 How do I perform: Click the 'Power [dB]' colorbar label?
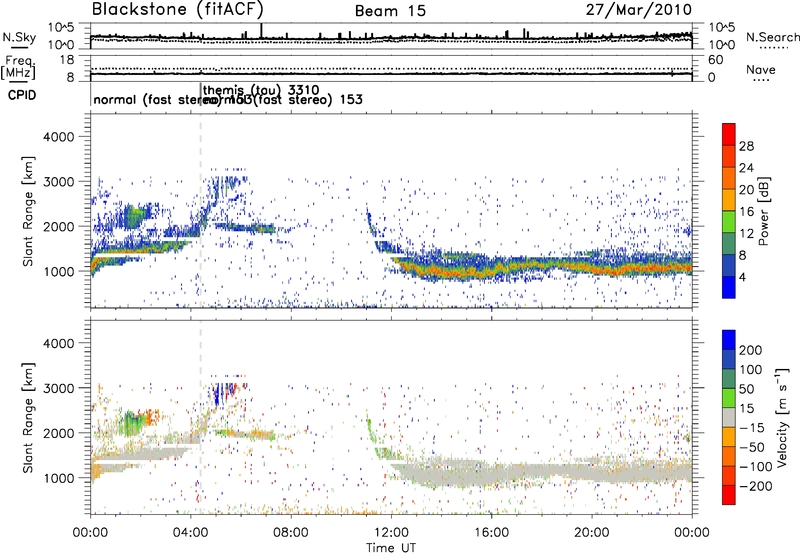tap(763, 211)
